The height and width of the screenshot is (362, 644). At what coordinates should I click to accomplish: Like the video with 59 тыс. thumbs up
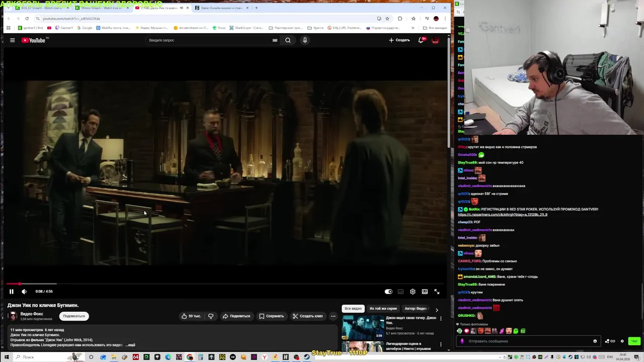[191, 316]
